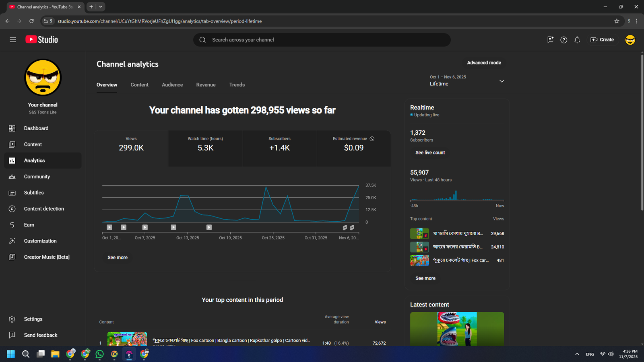The image size is (644, 362).
Task: Click the Chrome address bar URL
Action: click(x=159, y=21)
